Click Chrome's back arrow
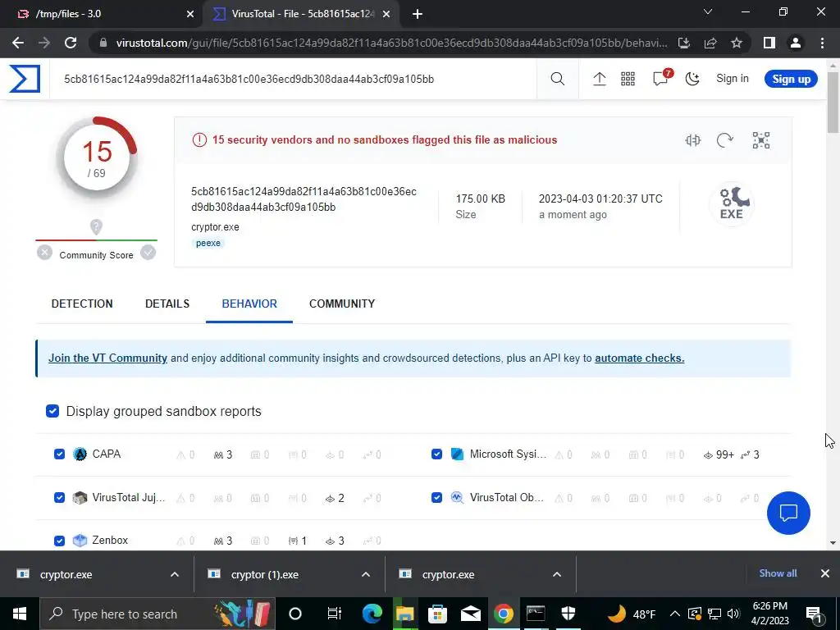 [18, 43]
